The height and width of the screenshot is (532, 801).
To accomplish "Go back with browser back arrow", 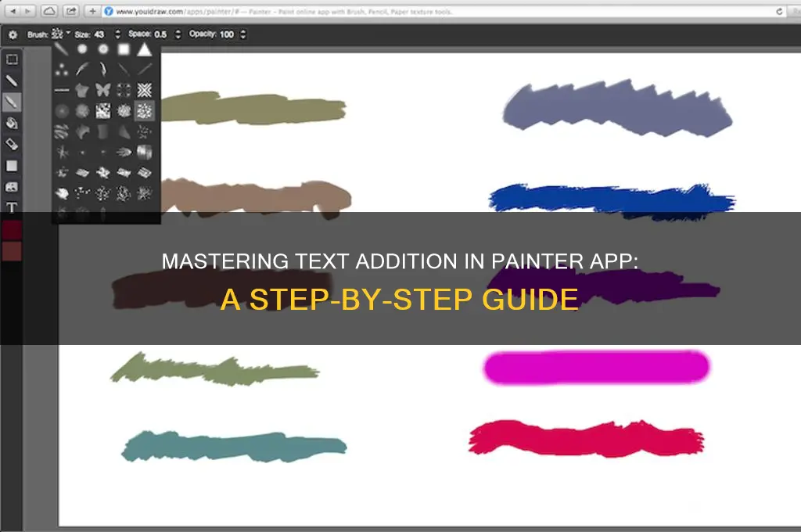I will tap(13, 11).
